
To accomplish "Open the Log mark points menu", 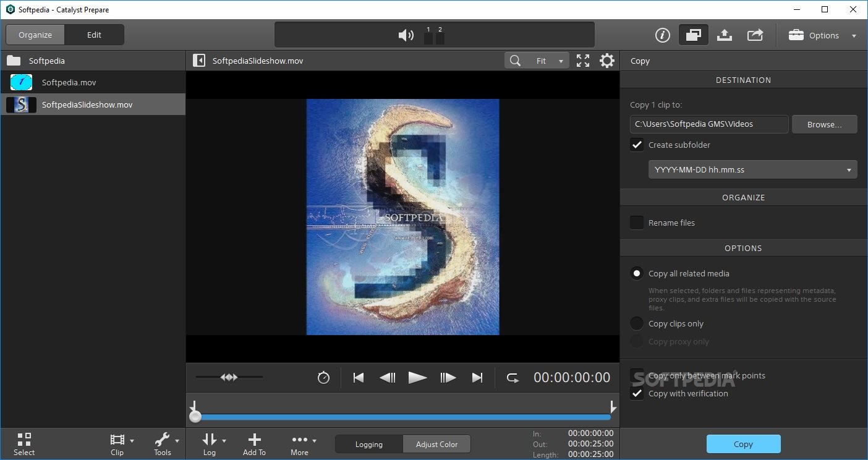I will click(x=213, y=445).
